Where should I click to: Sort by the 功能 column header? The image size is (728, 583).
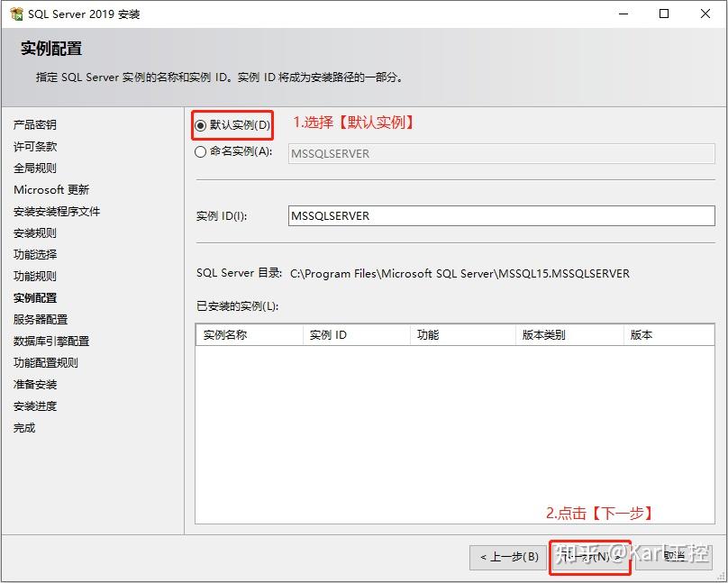point(463,334)
